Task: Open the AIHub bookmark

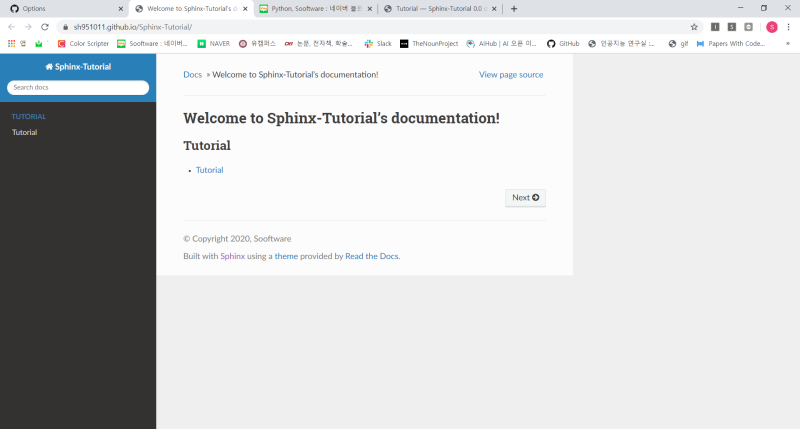Action: tap(502, 44)
